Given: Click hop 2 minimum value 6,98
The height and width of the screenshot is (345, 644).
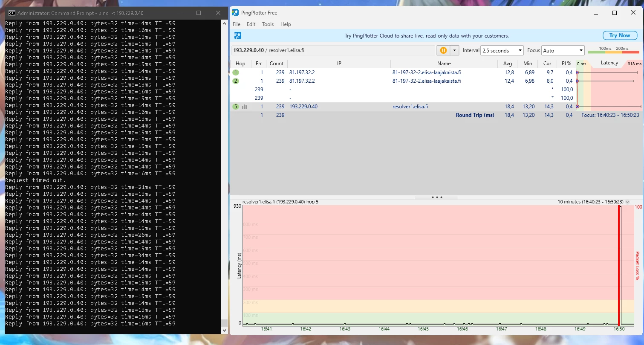Looking at the screenshot, I should (x=529, y=81).
